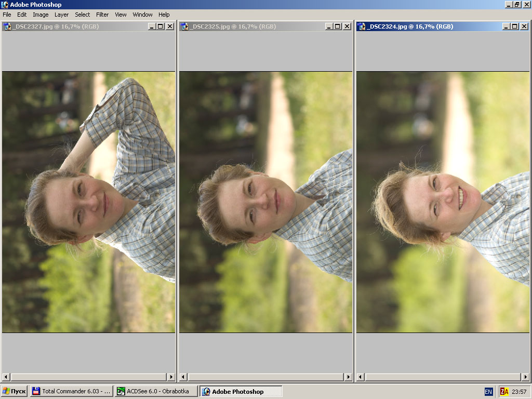Restore down the main Adobe Photoshop window
532x399 pixels.
tap(517, 4)
